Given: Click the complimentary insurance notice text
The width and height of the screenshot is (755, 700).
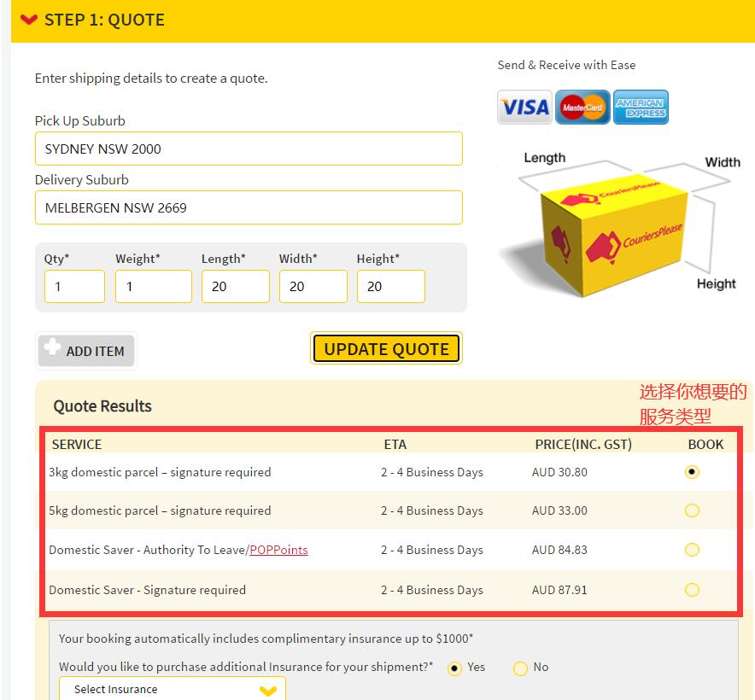Looking at the screenshot, I should (x=266, y=639).
